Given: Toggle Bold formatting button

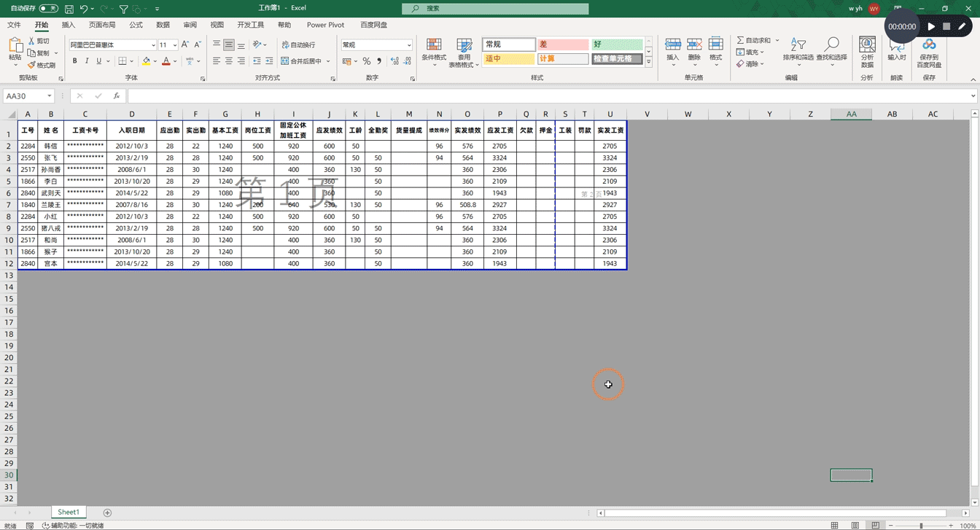Looking at the screenshot, I should tap(74, 61).
